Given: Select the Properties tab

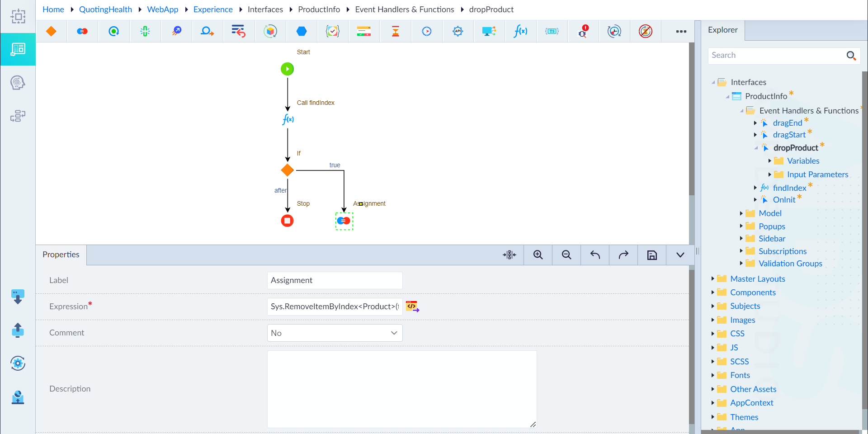Looking at the screenshot, I should [61, 255].
